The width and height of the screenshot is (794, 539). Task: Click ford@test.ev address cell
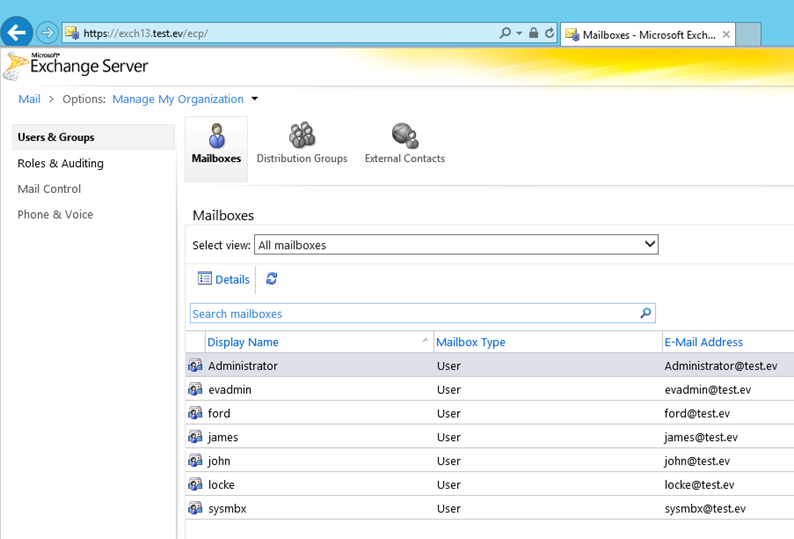[697, 413]
